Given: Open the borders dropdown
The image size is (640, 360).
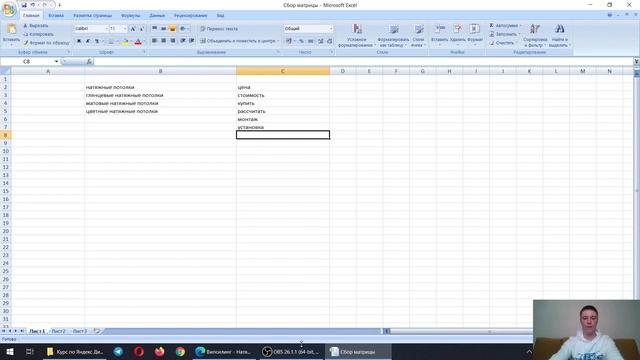Looking at the screenshot, I should pos(117,41).
